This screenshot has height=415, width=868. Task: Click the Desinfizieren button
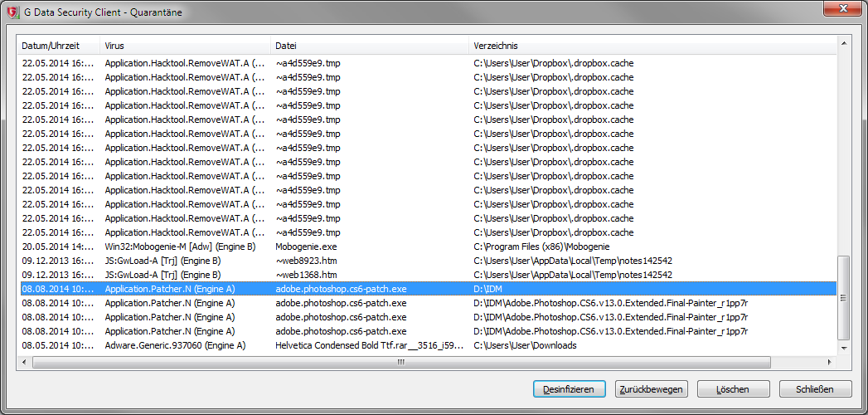pyautogui.click(x=569, y=389)
